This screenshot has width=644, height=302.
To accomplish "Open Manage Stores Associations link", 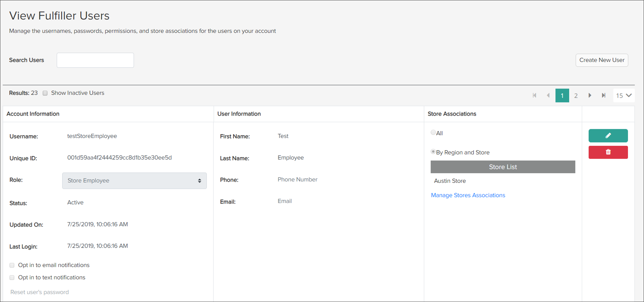I will (468, 195).
